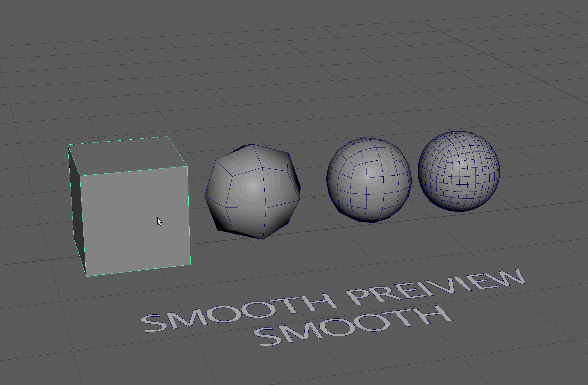588x385 pixels.
Task: Click the cube's back top-left corner vertex
Action: tap(68, 145)
